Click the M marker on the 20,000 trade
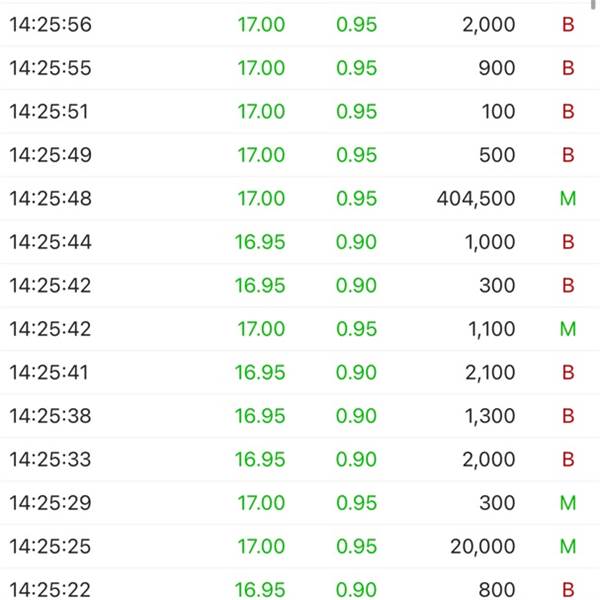The width and height of the screenshot is (600, 600). (568, 546)
